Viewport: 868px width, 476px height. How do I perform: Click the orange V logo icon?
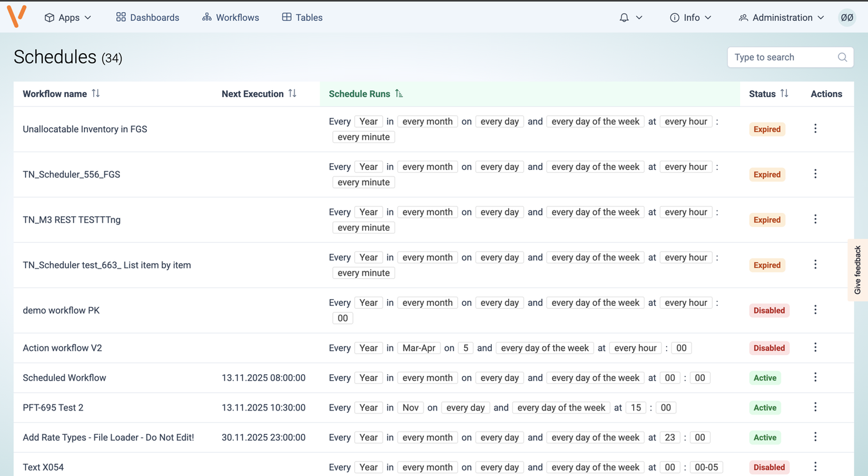(x=17, y=16)
